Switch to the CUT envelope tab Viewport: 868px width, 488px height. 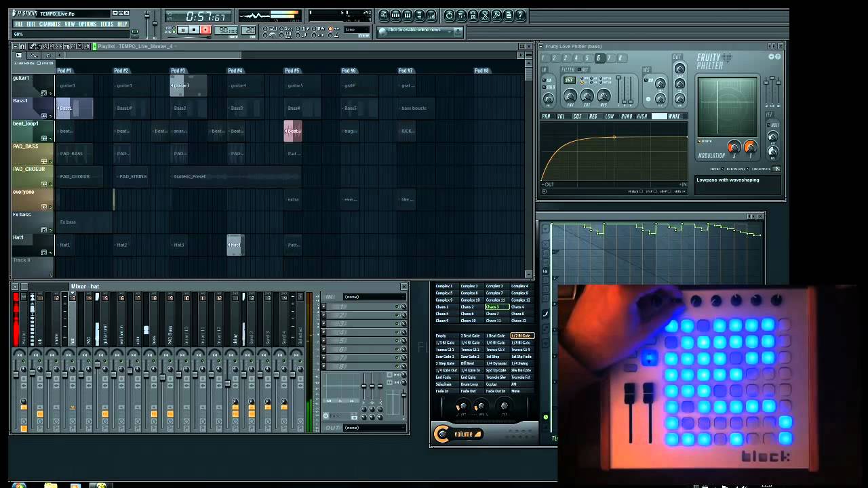[578, 117]
